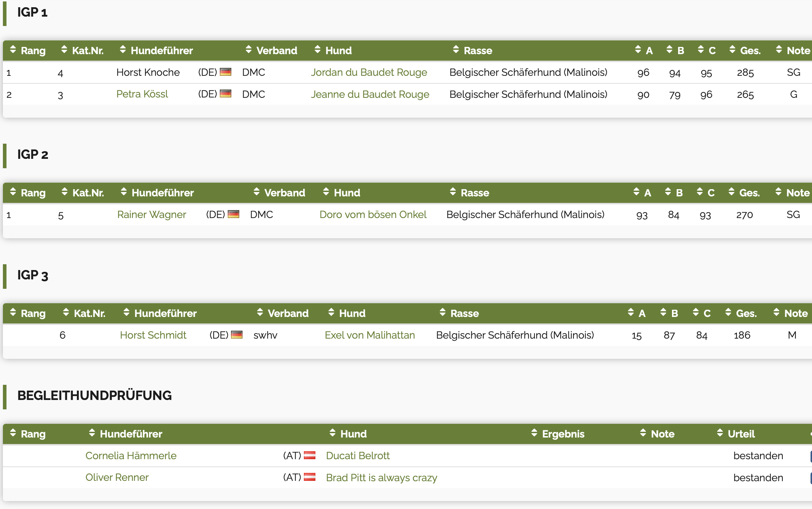The width and height of the screenshot is (812, 509).
Task: Click Note M in Horst Schmidt row
Action: point(792,335)
